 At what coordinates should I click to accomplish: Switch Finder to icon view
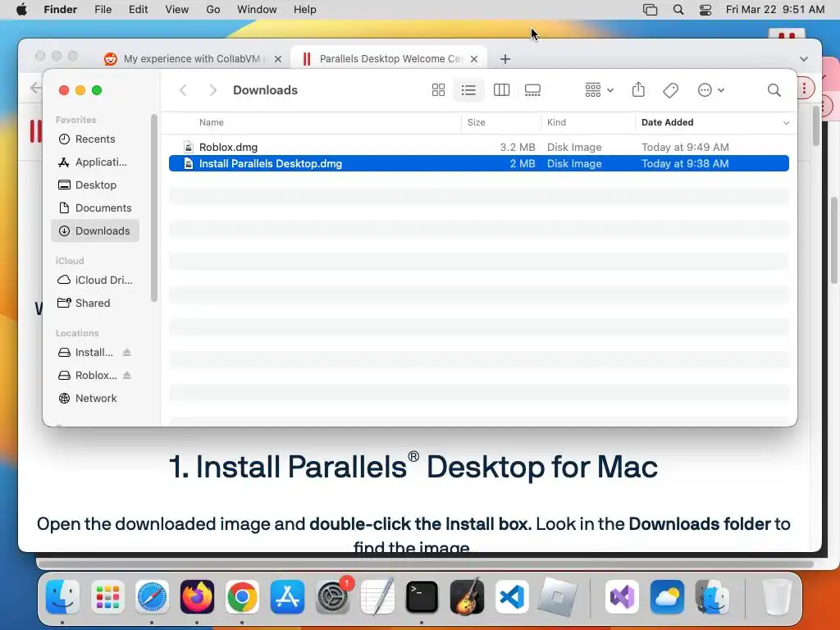pos(438,90)
